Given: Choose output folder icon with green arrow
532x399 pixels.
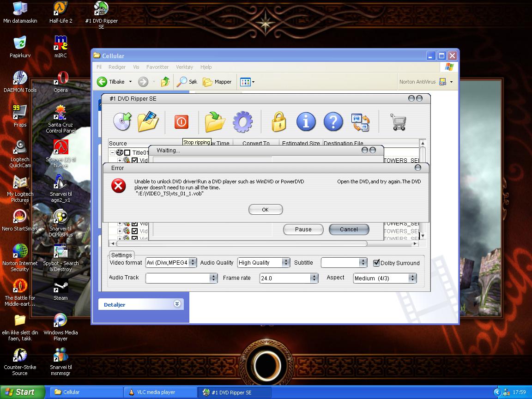Looking at the screenshot, I should [215, 121].
